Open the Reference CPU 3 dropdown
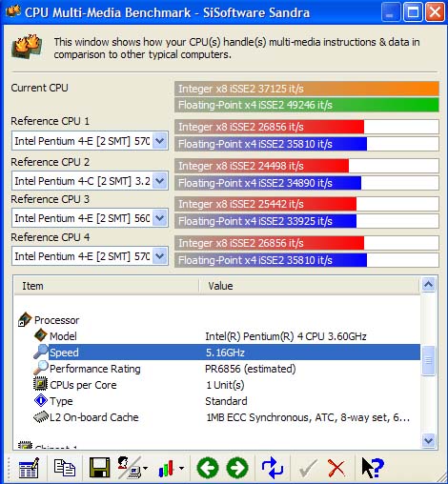This screenshot has width=448, height=484. coord(160,218)
